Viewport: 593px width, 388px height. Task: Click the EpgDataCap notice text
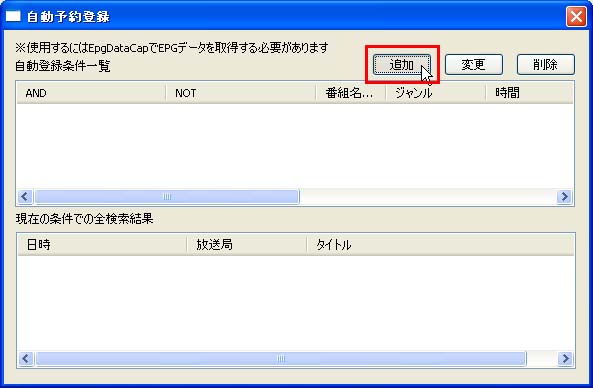(x=172, y=48)
